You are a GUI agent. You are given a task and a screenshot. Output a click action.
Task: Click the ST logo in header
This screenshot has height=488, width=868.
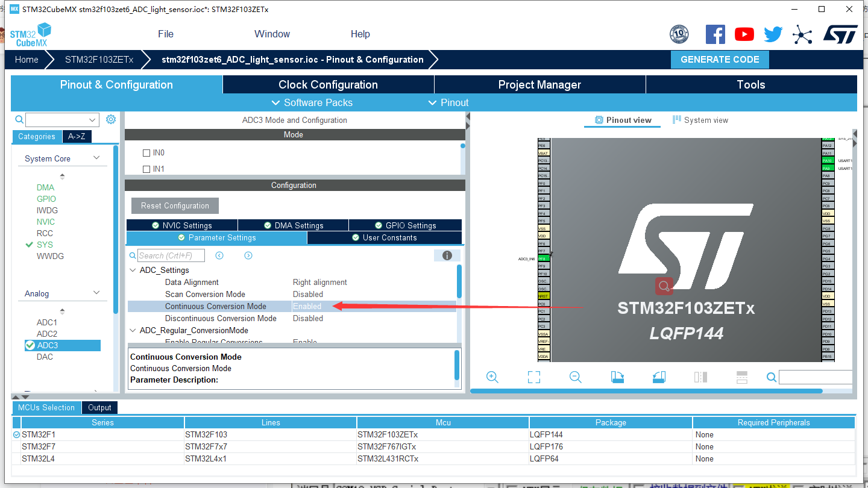[x=840, y=34]
